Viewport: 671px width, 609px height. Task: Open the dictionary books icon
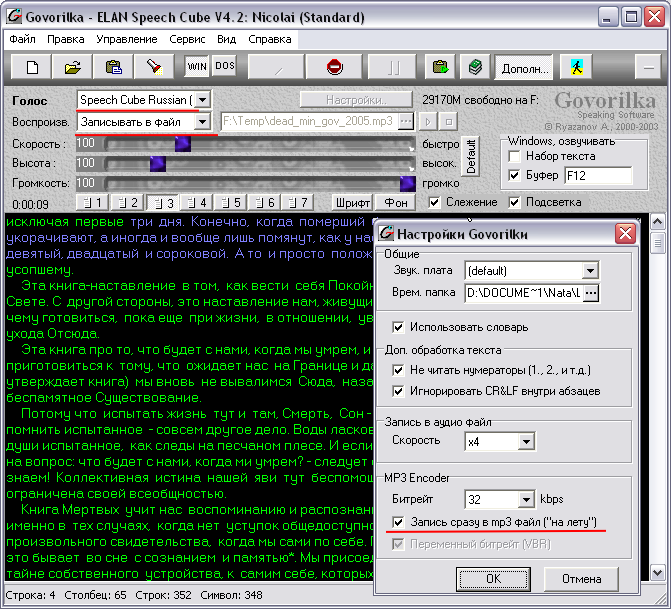475,67
